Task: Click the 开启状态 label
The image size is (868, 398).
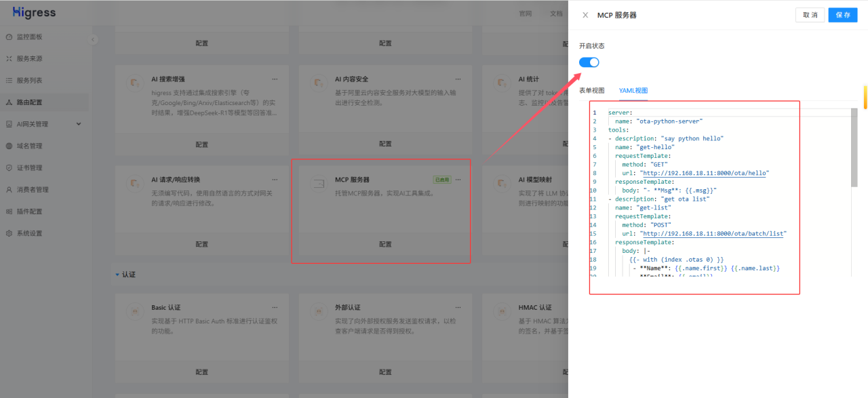Action: point(591,46)
